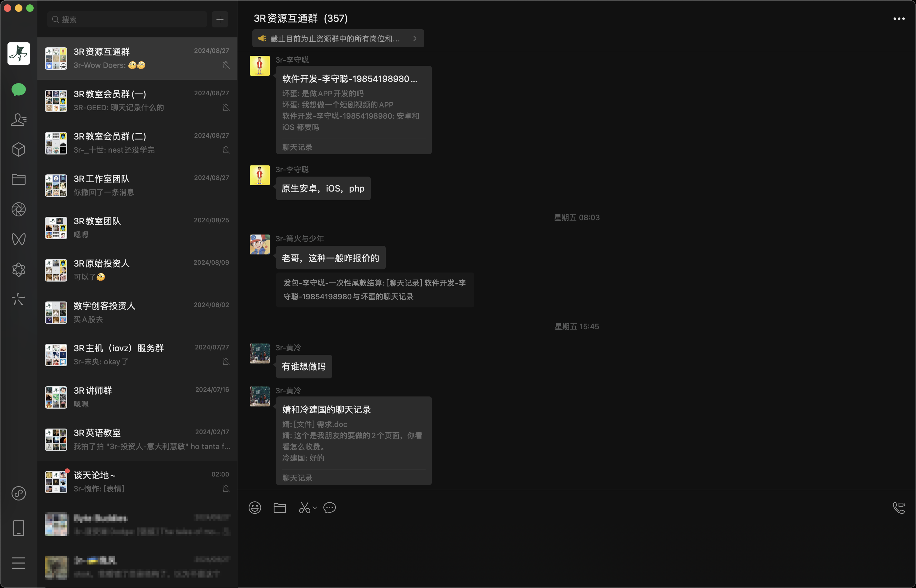Viewport: 916px width, 588px height.
Task: Expand the group announcement banner chevron
Action: [x=415, y=39]
